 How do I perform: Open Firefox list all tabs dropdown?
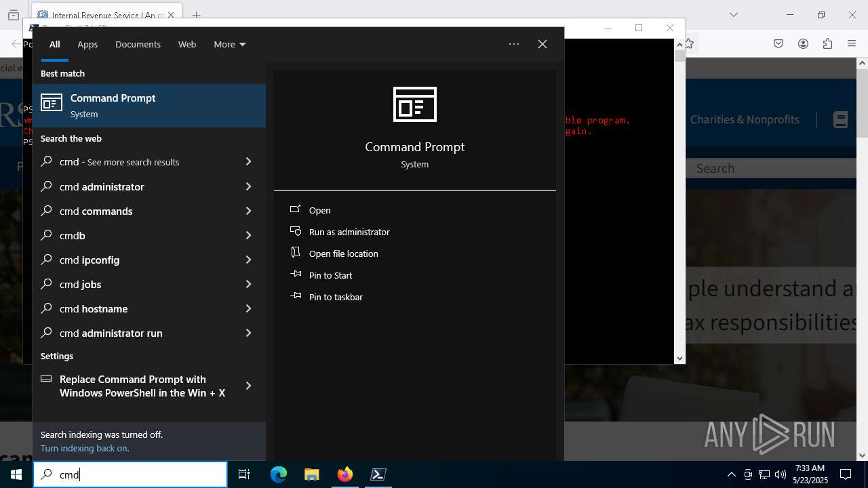click(734, 15)
